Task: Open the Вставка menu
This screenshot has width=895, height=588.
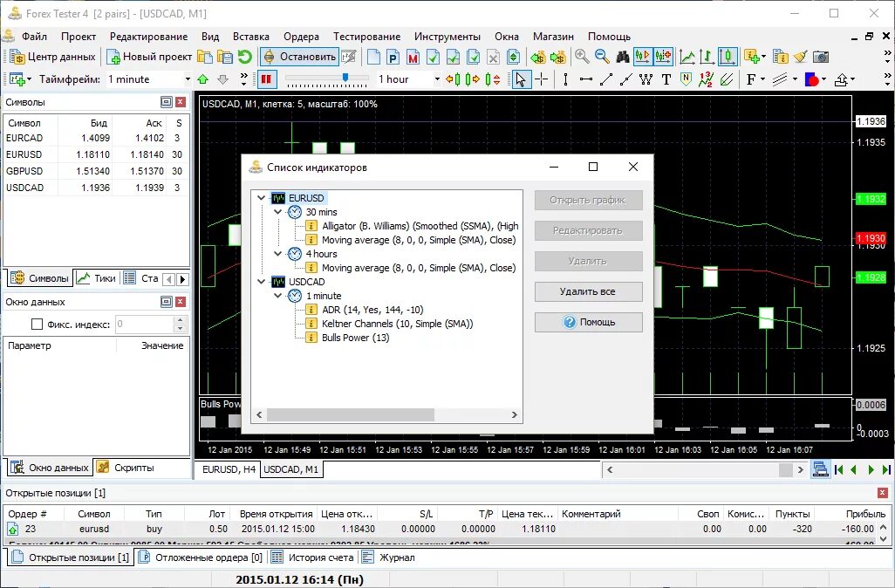Action: pos(250,37)
